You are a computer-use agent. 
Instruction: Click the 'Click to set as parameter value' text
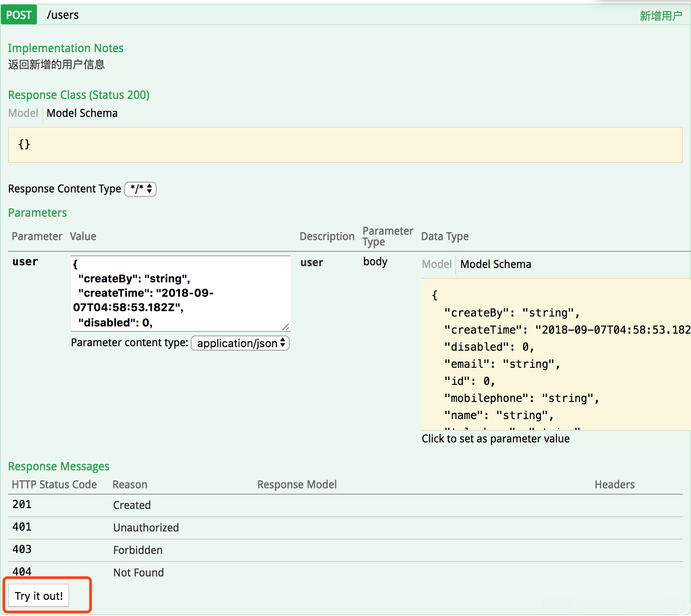(x=496, y=439)
